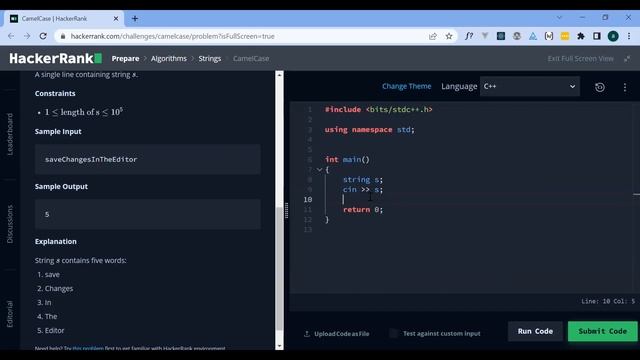Click the blue triangle extension icon
The image size is (640, 360).
click(533, 36)
